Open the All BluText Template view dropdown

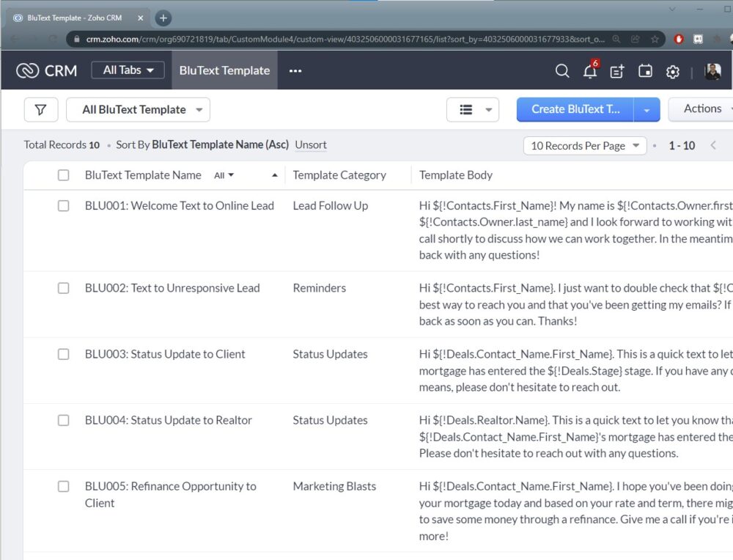(138, 110)
